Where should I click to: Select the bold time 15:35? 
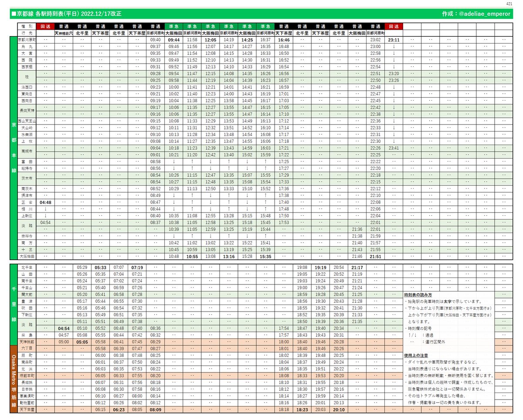pyautogui.click(x=265, y=256)
